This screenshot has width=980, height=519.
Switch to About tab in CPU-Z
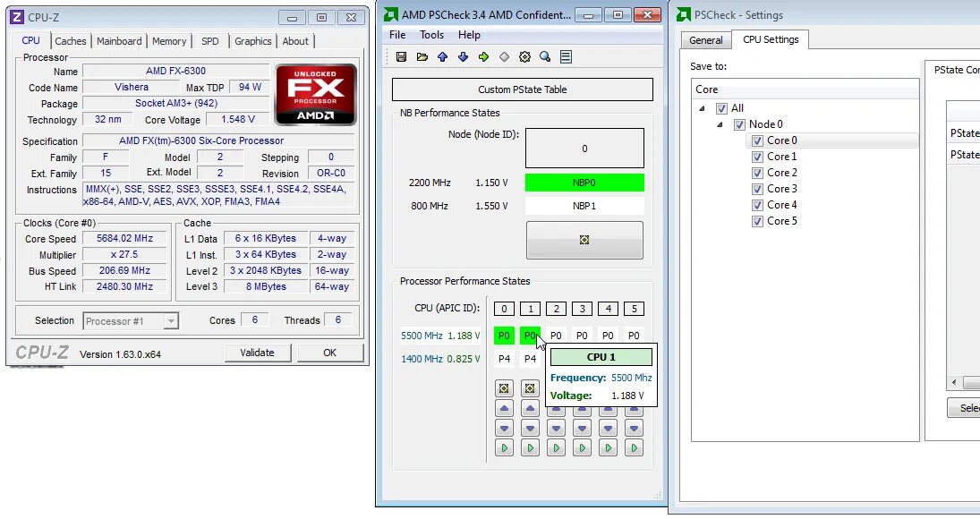[x=295, y=41]
